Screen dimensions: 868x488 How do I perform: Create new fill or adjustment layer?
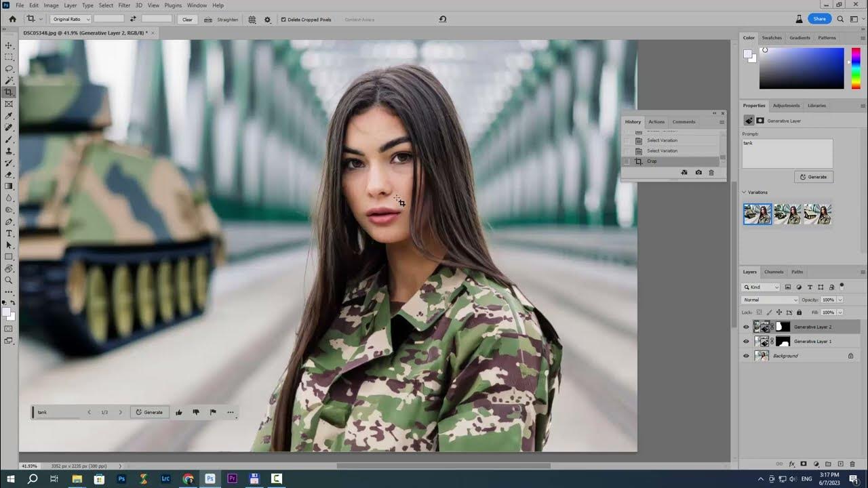[x=816, y=464]
